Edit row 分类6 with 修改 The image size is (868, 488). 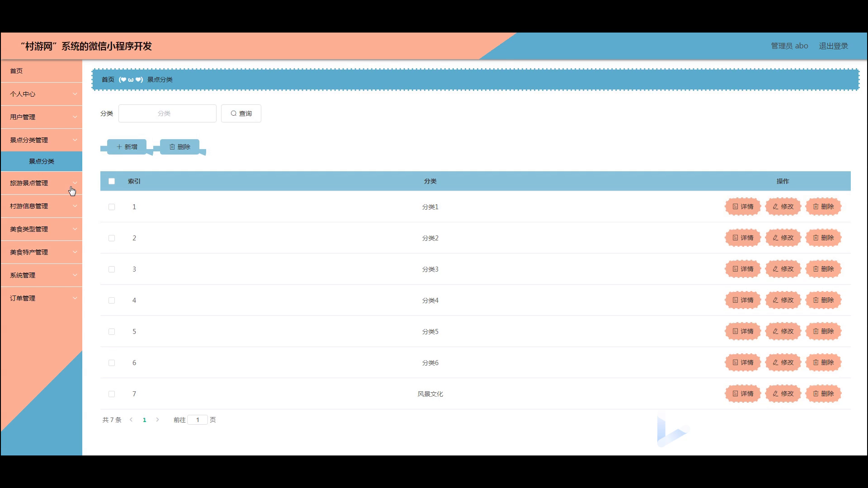tap(783, 362)
